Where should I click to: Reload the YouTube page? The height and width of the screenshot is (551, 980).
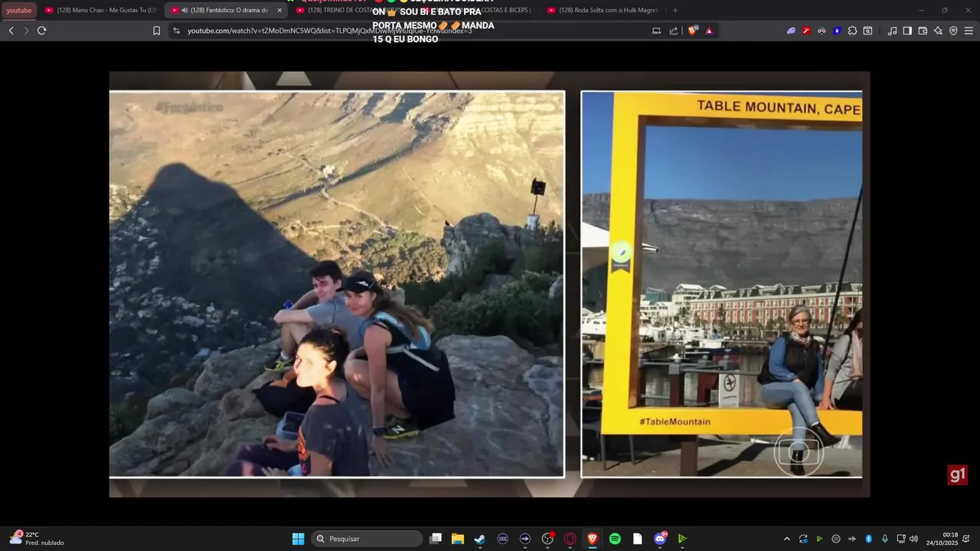click(41, 31)
